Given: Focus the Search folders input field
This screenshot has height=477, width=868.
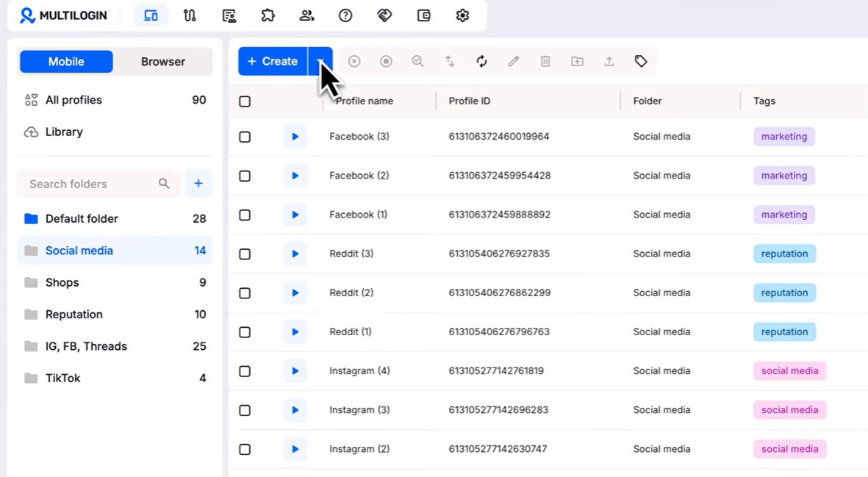Looking at the screenshot, I should (x=98, y=184).
